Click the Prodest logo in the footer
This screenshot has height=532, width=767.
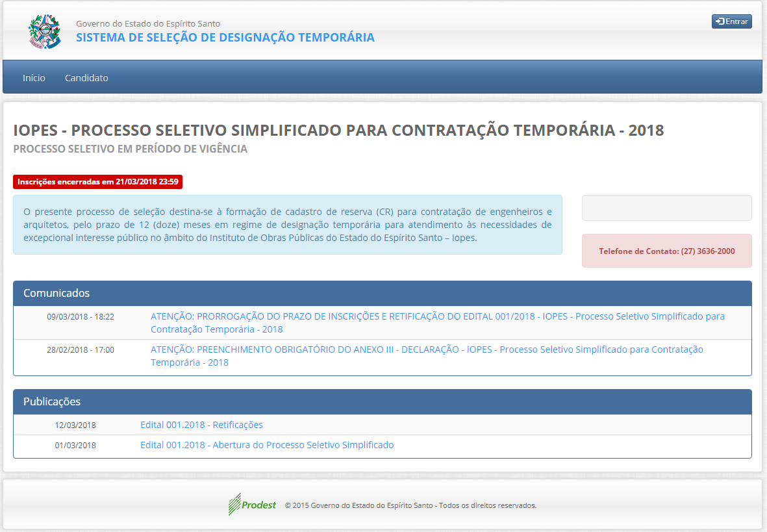(x=253, y=505)
